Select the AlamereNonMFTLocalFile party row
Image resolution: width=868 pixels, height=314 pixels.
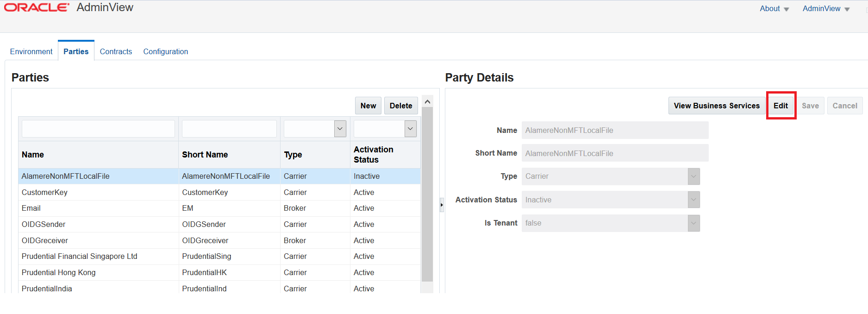(x=219, y=176)
